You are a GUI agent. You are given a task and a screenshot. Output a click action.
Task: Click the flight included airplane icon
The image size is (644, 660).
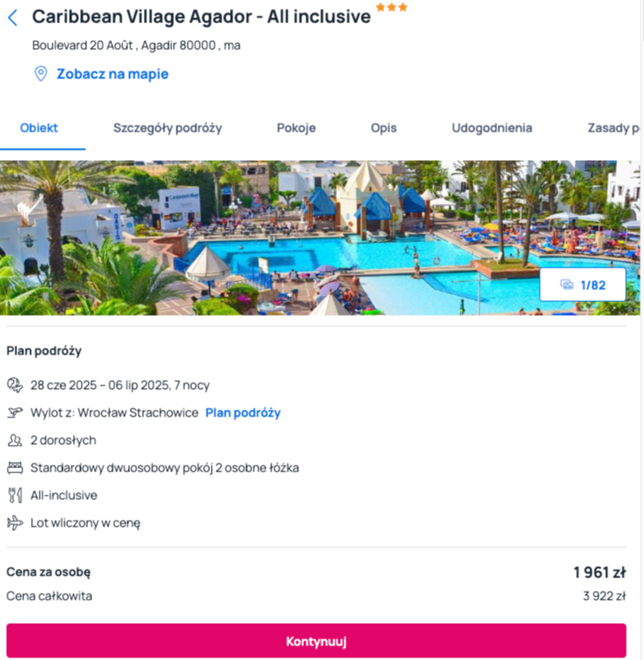pyautogui.click(x=15, y=523)
